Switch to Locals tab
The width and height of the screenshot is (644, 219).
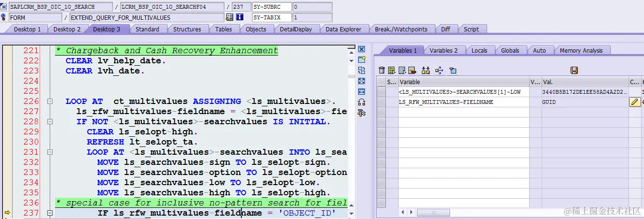(479, 50)
